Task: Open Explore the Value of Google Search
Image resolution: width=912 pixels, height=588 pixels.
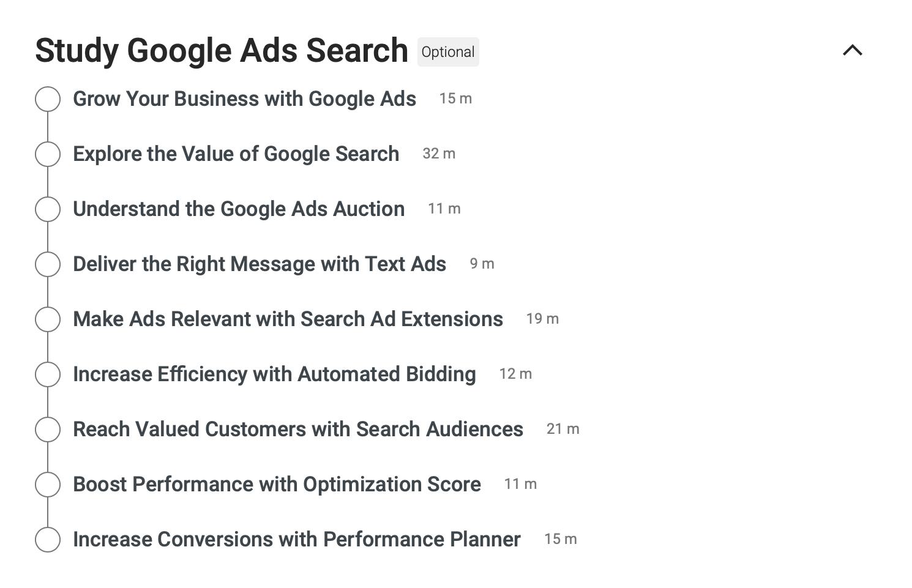Action: click(x=236, y=154)
